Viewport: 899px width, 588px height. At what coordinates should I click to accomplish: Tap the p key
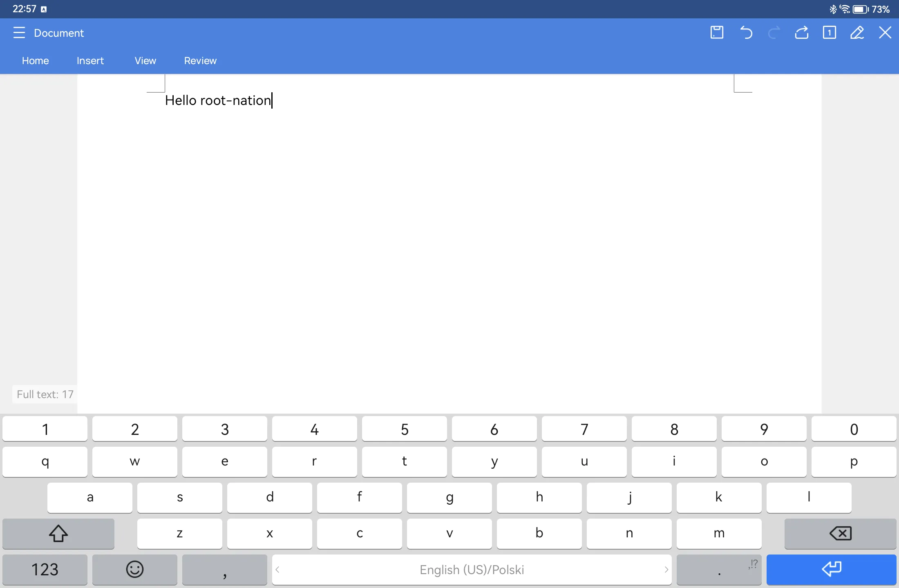click(854, 461)
